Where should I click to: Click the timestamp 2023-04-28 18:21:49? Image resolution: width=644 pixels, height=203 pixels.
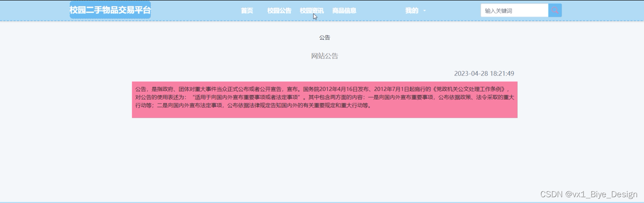point(484,73)
